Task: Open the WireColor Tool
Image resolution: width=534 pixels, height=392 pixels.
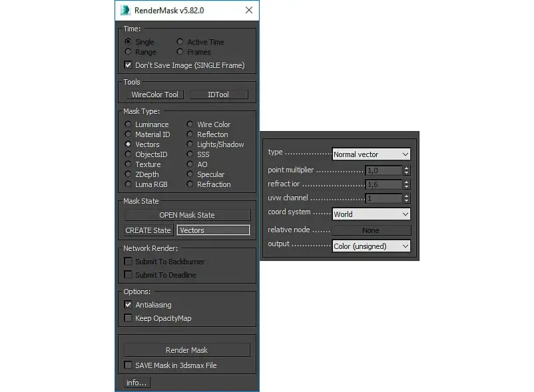Action: point(155,95)
